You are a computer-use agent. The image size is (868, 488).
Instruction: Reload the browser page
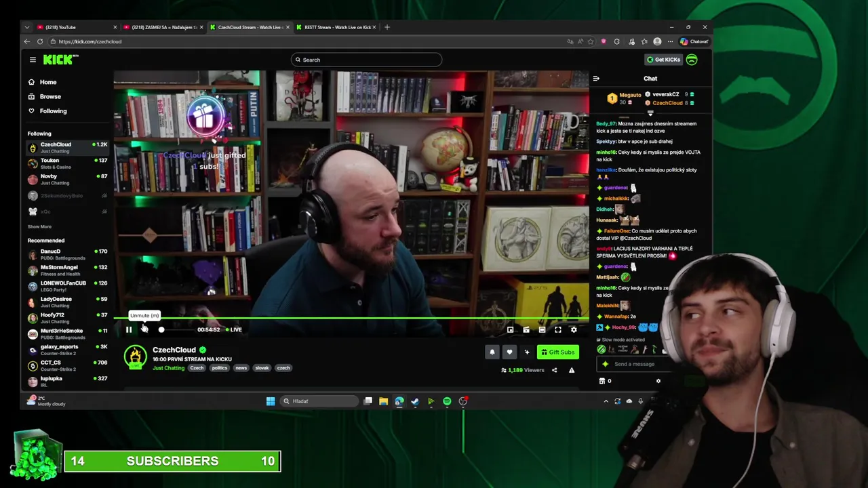[x=40, y=41]
